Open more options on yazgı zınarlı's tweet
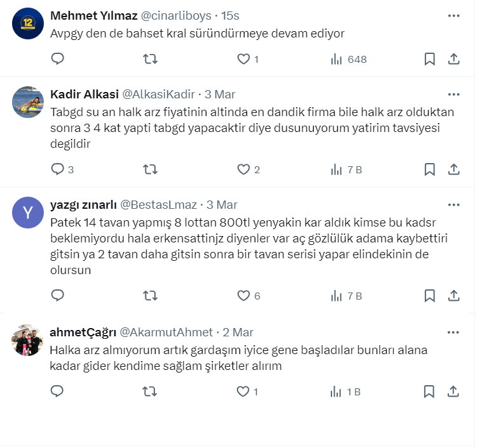The image size is (482, 448). pyautogui.click(x=453, y=204)
